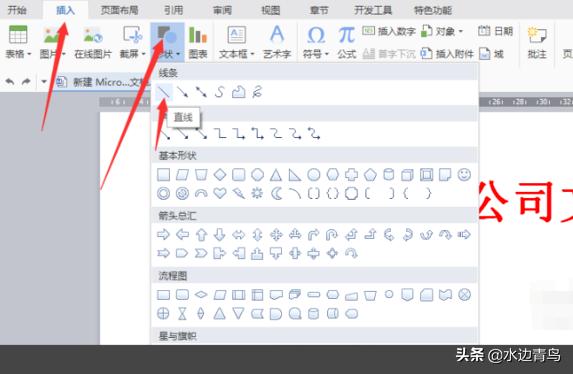The image size is (573, 374).
Task: Select the hourglass collate shape in 流程图
Action: (182, 313)
